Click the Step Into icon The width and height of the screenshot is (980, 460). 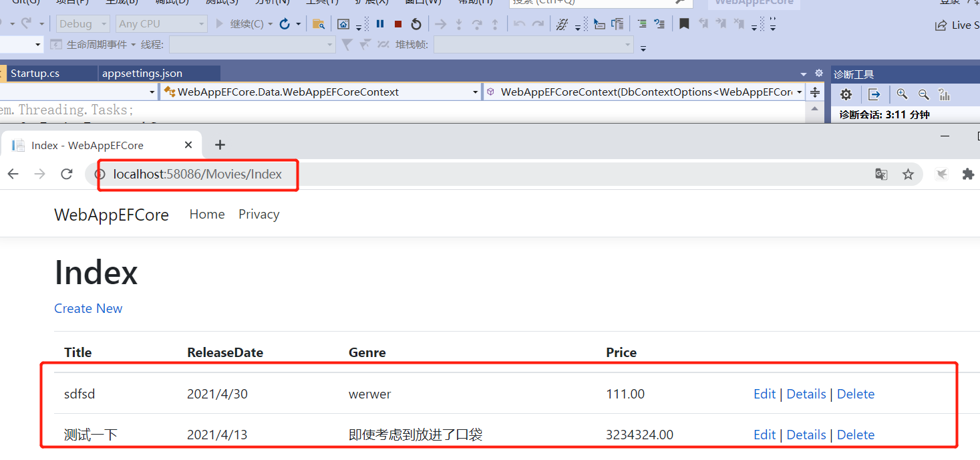coord(459,24)
